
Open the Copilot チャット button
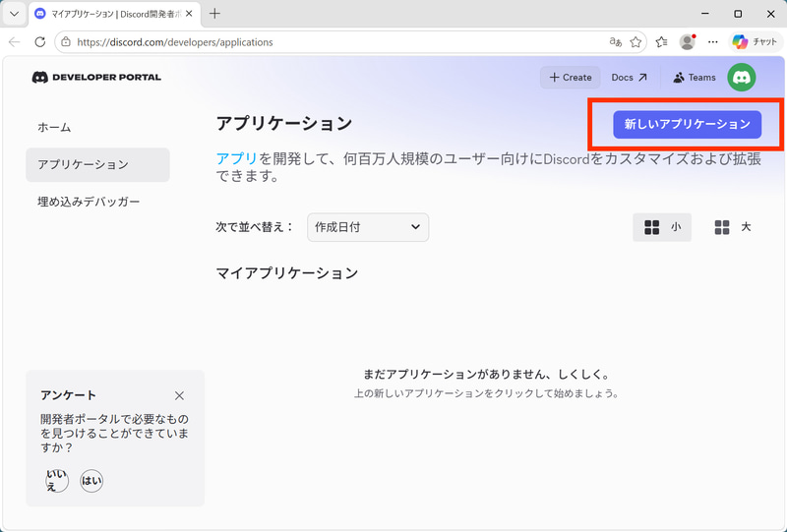click(755, 42)
